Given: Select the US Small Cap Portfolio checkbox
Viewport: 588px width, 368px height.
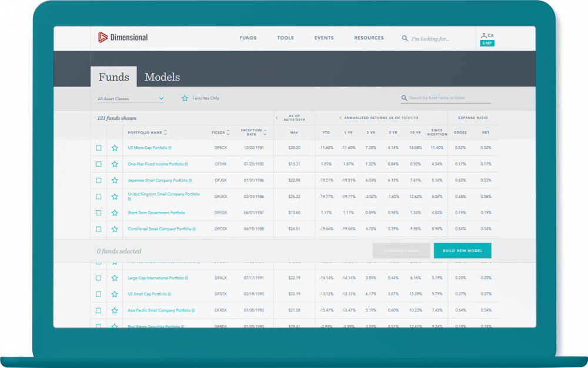Looking at the screenshot, I should 99,294.
